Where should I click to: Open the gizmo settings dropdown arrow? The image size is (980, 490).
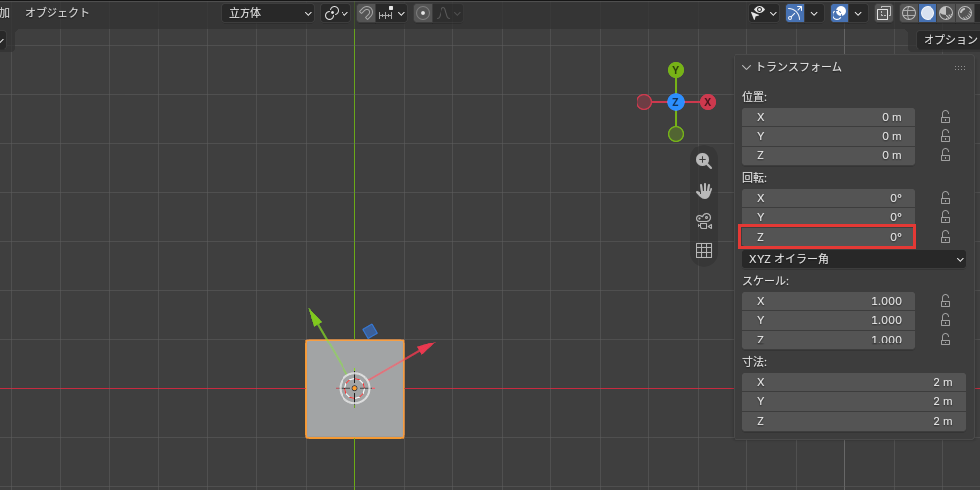point(815,13)
